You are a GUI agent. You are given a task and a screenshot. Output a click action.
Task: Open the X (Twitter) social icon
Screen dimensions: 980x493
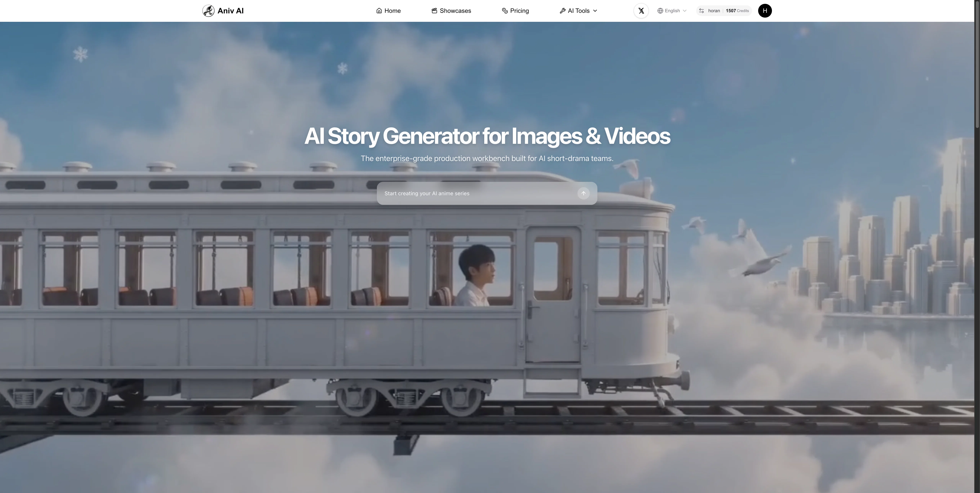click(x=641, y=11)
